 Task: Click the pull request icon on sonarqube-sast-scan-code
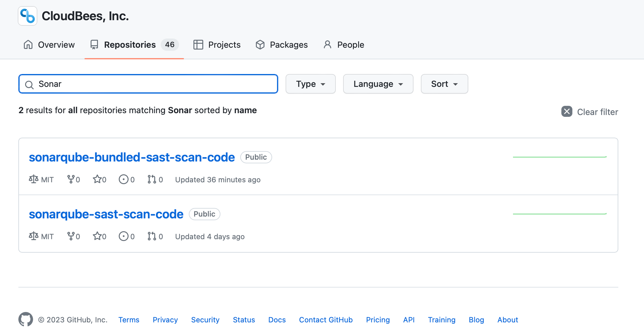(x=152, y=236)
